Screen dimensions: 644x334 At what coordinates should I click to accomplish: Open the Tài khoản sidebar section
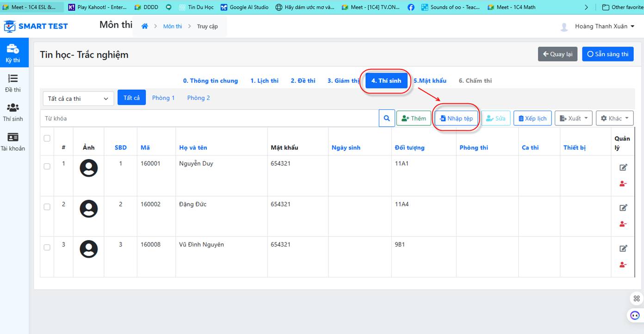click(x=13, y=142)
